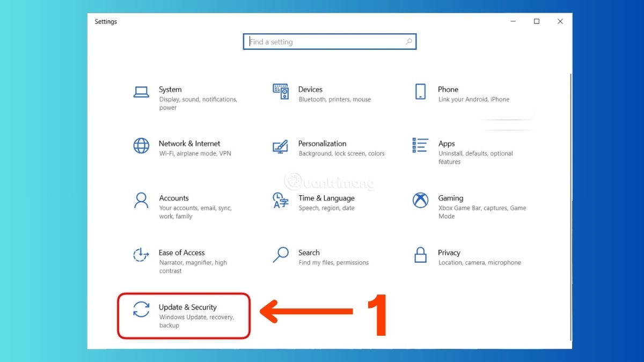Select the Search category magnifier icon

point(281,255)
